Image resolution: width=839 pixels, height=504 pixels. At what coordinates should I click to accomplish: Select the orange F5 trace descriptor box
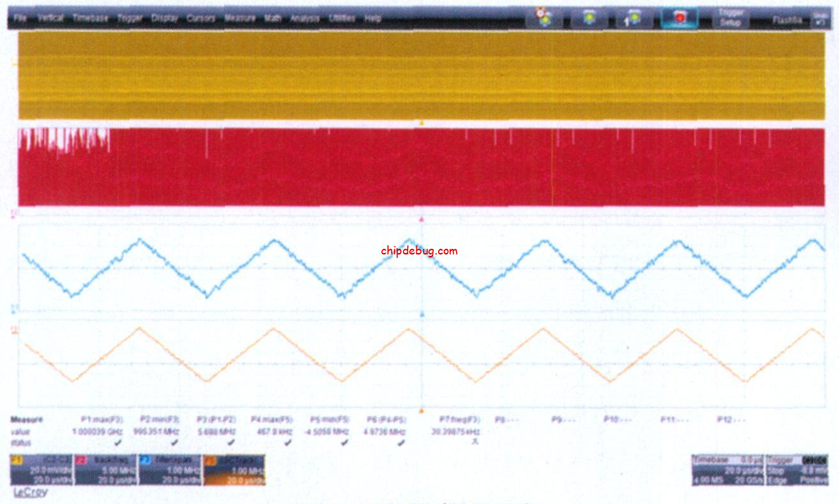pos(233,470)
